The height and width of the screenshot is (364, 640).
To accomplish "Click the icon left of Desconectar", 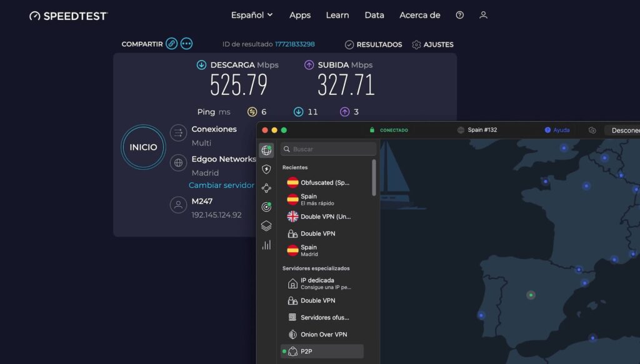I will click(592, 130).
